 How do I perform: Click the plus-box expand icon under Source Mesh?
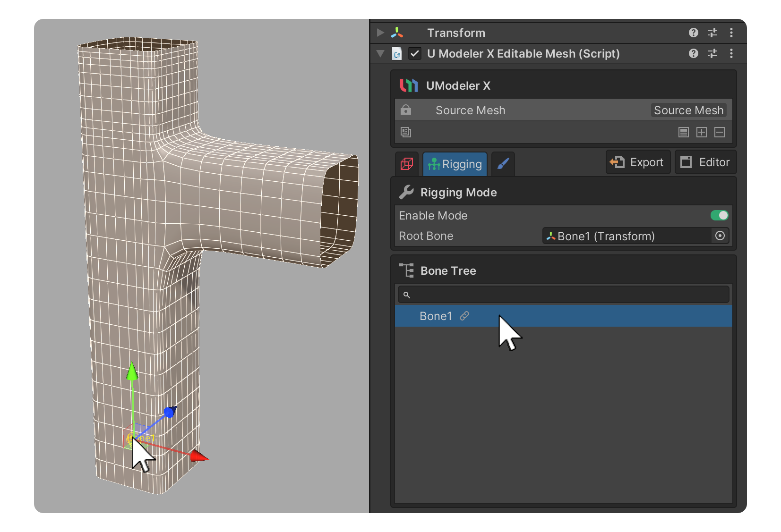tap(701, 132)
